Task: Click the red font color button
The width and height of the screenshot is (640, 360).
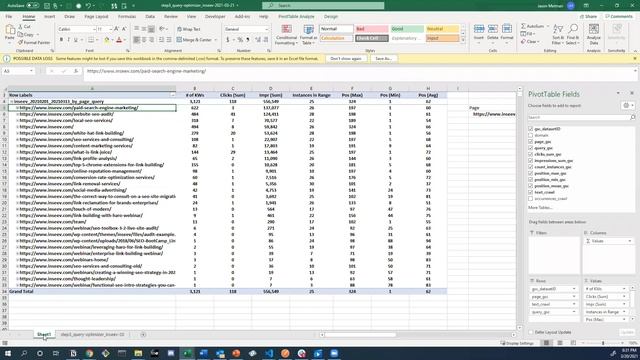Action: point(119,40)
